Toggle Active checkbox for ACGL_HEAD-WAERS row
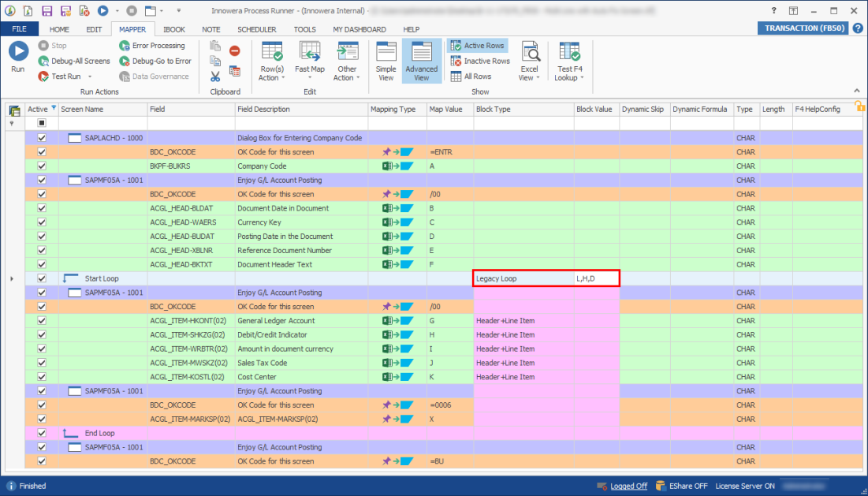The image size is (868, 496). (42, 222)
